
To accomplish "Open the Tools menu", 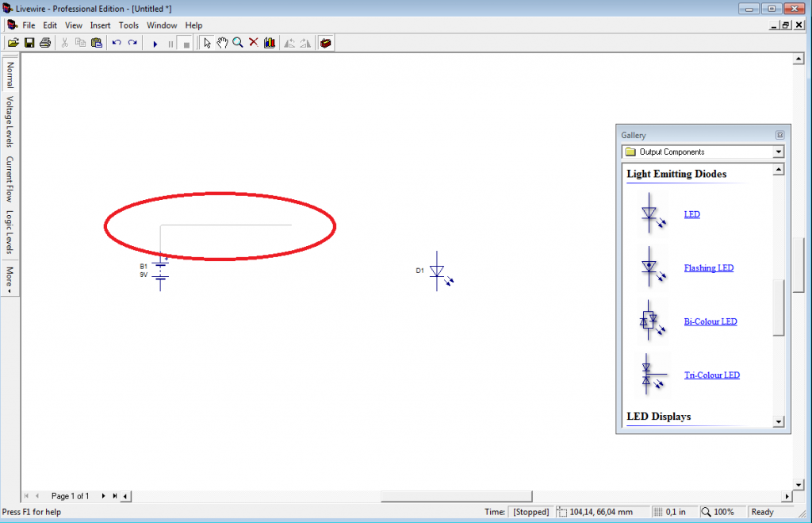I will click(128, 25).
